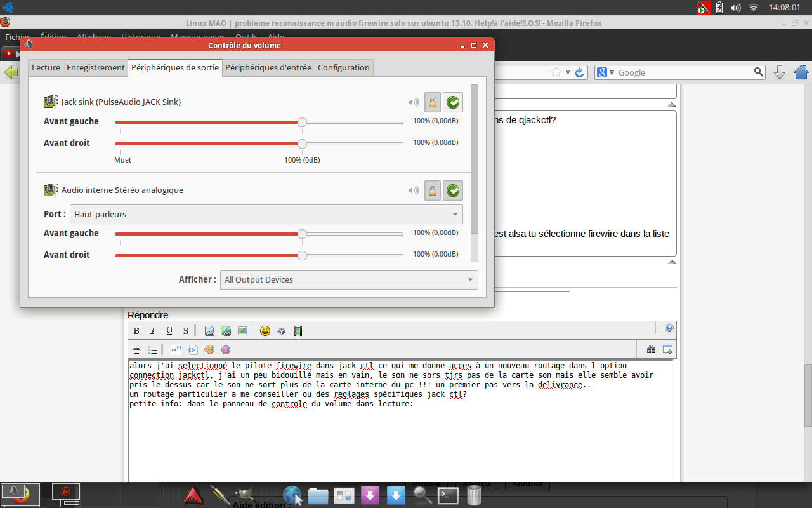This screenshot has height=508, width=812.
Task: Click the search magnifier in Firefox
Action: point(759,72)
